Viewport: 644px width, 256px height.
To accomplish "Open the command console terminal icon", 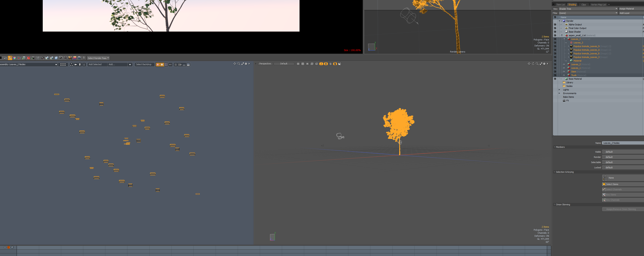I will click(x=61, y=58).
